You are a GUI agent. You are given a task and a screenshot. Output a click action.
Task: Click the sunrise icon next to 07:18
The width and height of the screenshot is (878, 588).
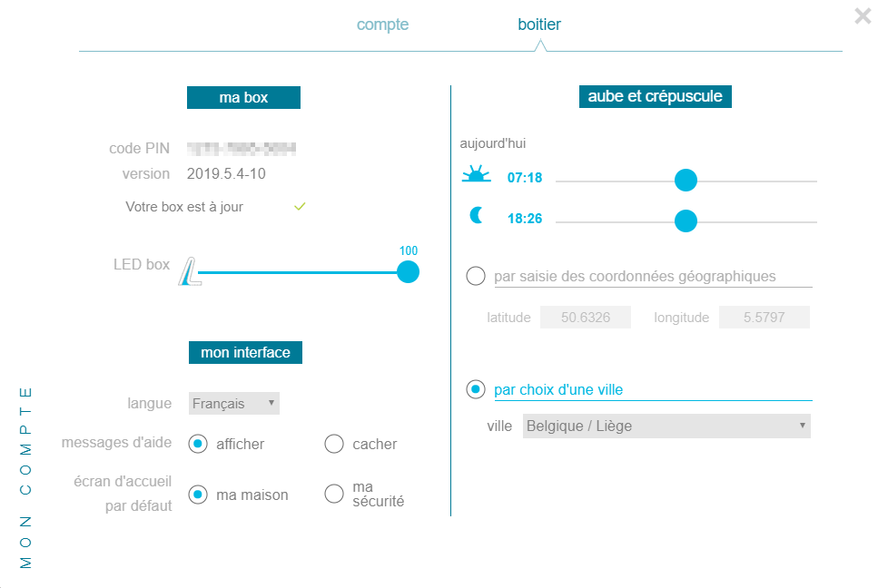476,174
